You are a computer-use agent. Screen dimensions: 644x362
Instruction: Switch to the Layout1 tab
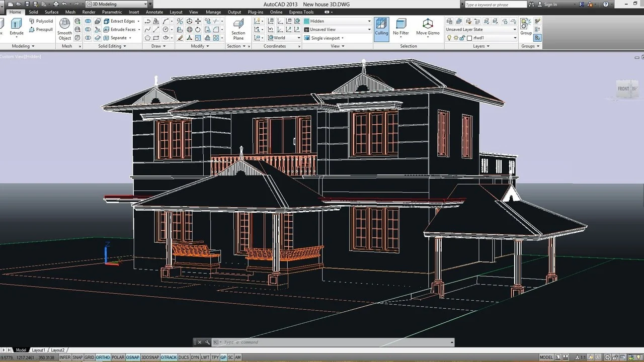[38, 350]
